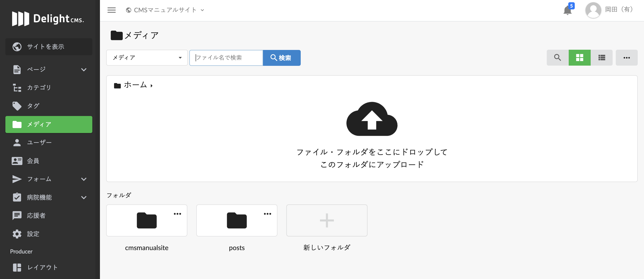Viewport: 644px width, 279px height.
Task: Create a folder via 新しいフォルダ tile
Action: [x=327, y=221]
